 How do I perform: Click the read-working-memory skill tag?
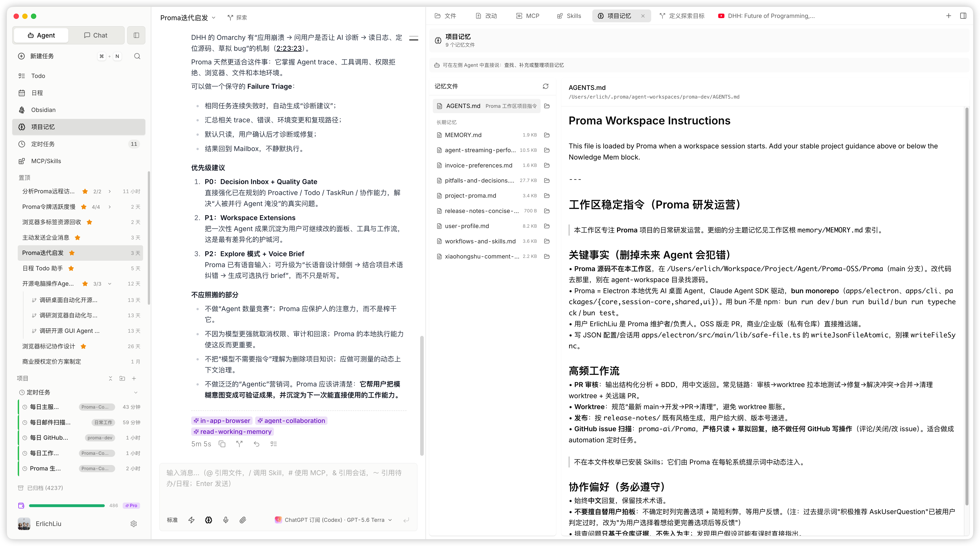(232, 431)
